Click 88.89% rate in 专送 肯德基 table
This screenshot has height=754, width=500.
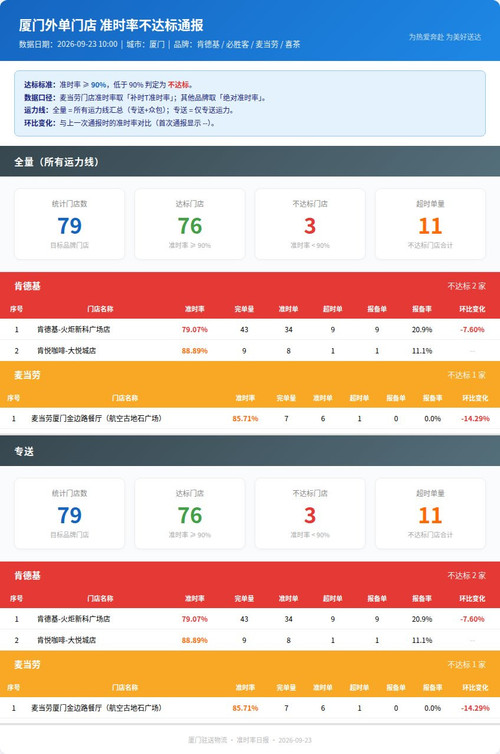[x=195, y=640]
